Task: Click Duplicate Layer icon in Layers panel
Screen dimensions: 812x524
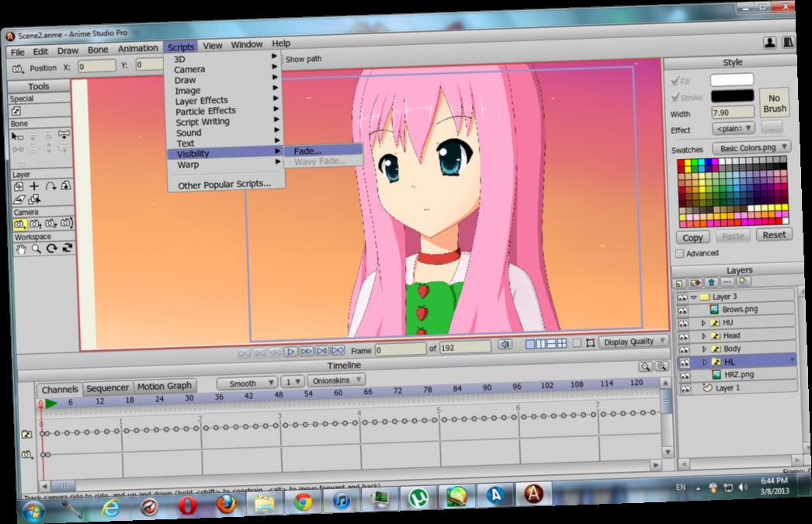Action: pos(695,283)
